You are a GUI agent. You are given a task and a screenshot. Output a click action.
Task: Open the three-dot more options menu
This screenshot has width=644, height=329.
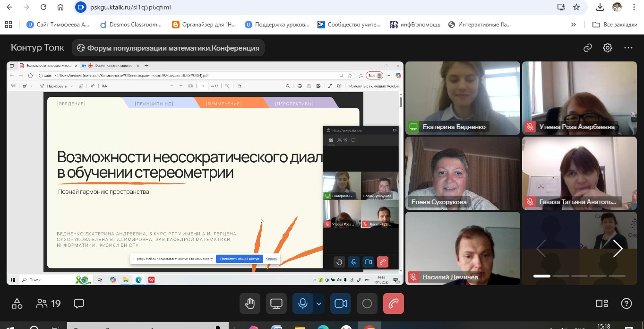[x=628, y=48]
